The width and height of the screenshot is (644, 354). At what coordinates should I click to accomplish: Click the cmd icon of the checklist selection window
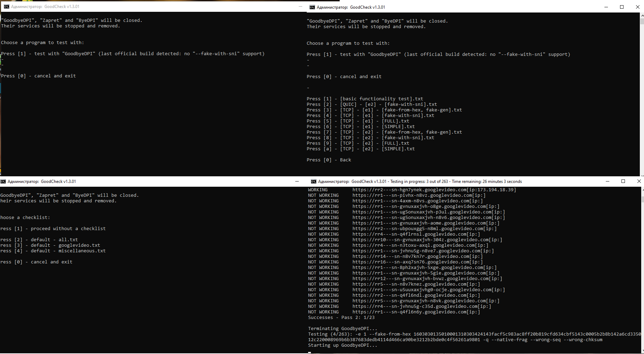(x=3, y=182)
